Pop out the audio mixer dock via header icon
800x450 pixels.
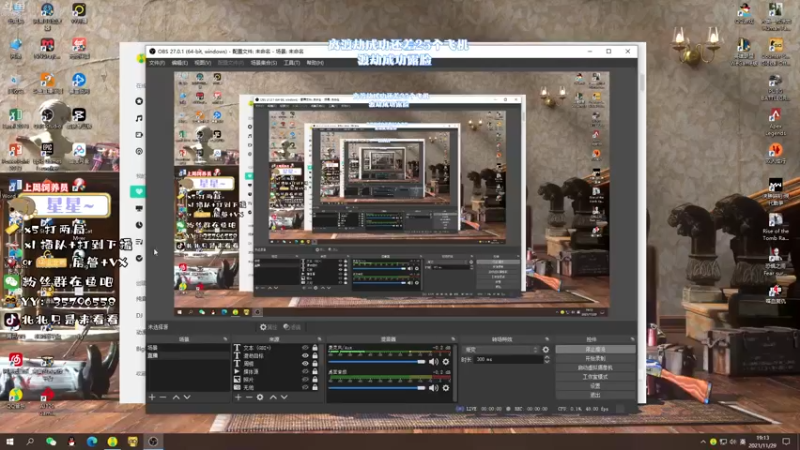[453, 339]
